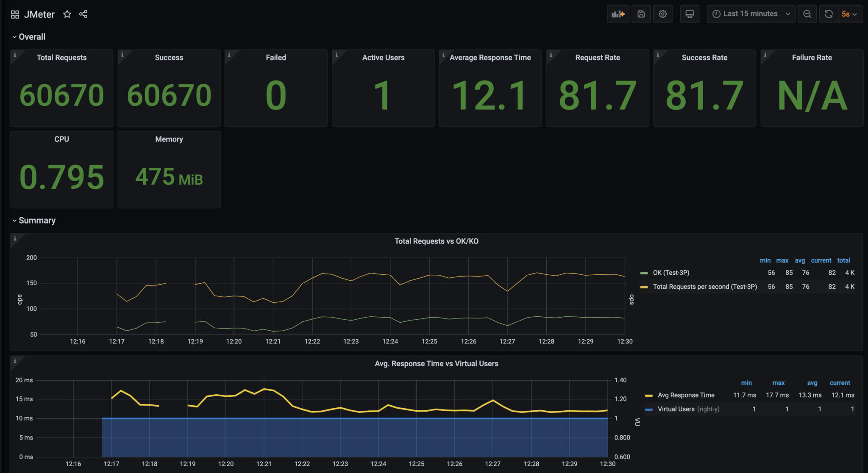868x473 pixels.
Task: Open the 5s refresh interval dropdown
Action: pyautogui.click(x=849, y=14)
